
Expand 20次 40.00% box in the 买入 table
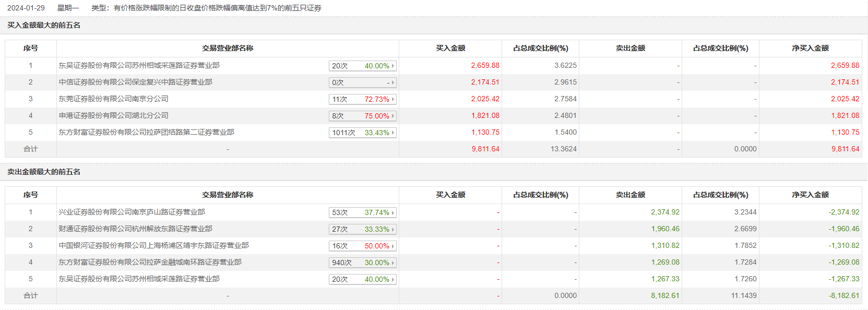(362, 66)
